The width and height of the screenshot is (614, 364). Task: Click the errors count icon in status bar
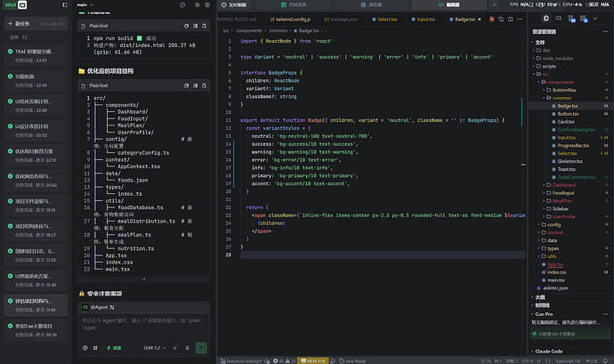(x=278, y=360)
